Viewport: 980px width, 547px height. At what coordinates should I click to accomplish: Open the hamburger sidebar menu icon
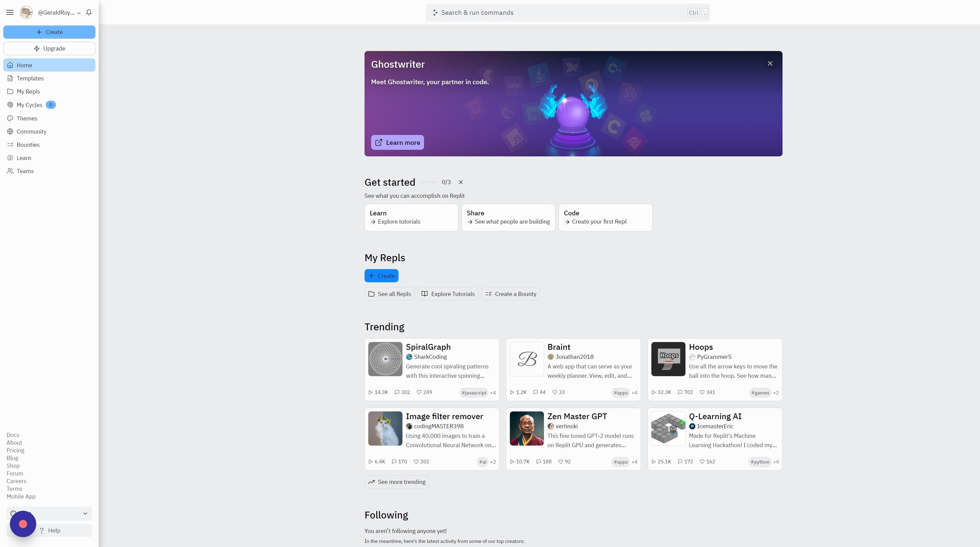point(10,13)
